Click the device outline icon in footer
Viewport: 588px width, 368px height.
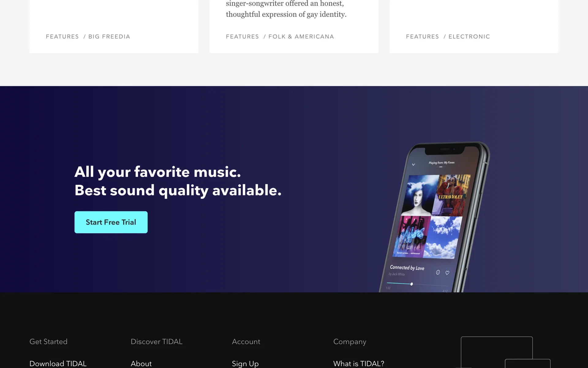point(505,352)
